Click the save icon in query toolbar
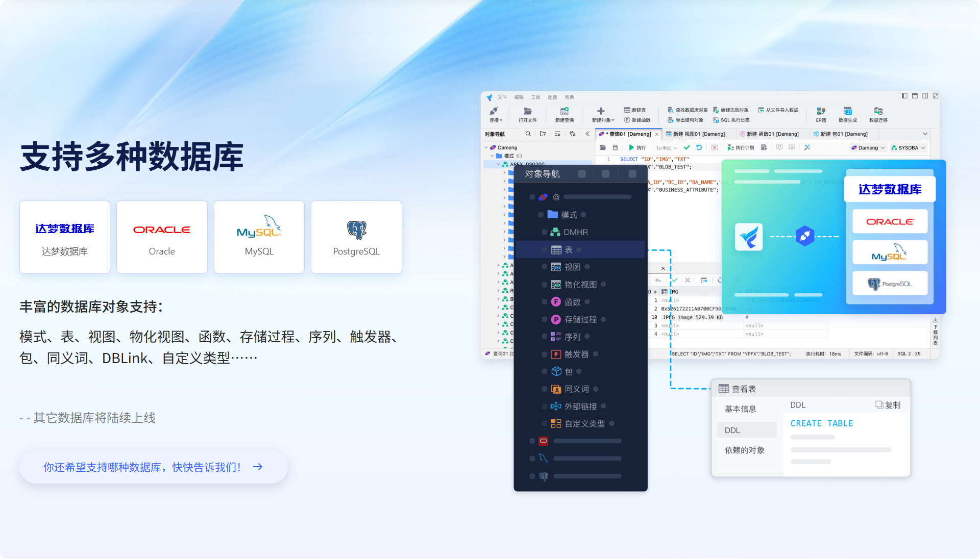 [616, 148]
